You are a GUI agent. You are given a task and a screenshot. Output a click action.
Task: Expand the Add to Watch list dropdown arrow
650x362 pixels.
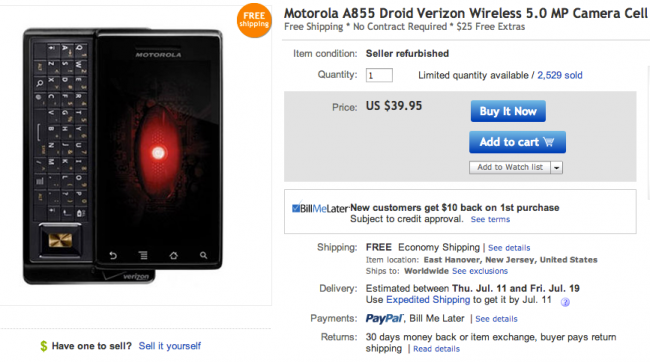tap(556, 168)
